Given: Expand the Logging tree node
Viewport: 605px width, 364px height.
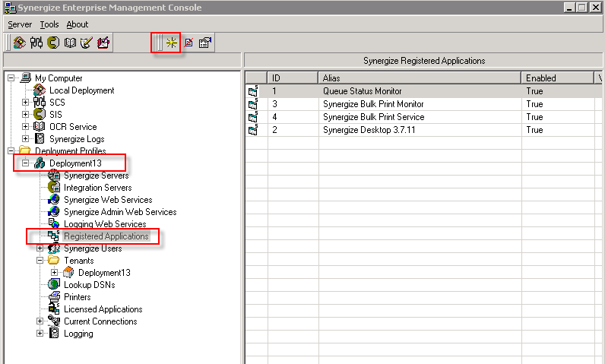Looking at the screenshot, I should point(40,333).
